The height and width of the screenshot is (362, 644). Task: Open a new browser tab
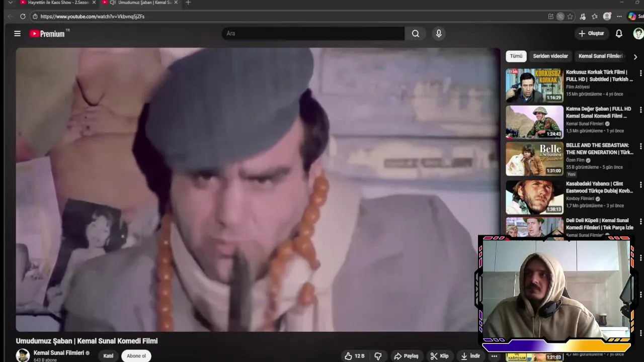188,3
